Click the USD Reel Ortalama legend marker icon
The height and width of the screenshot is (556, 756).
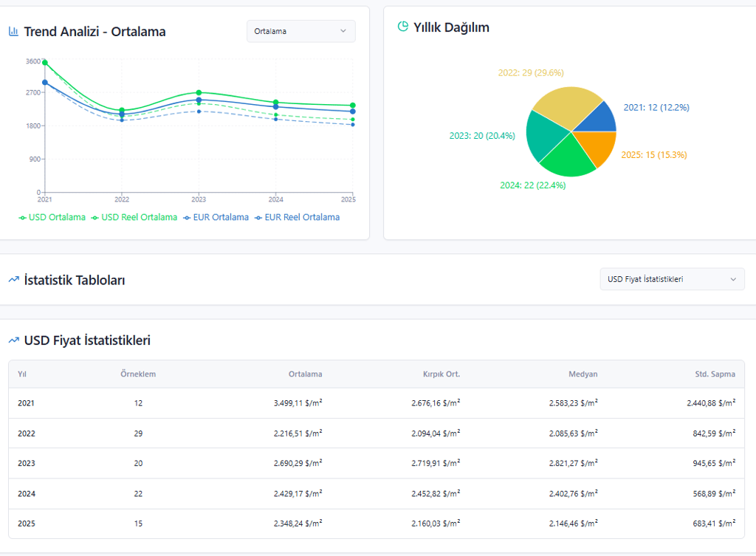pyautogui.click(x=95, y=218)
